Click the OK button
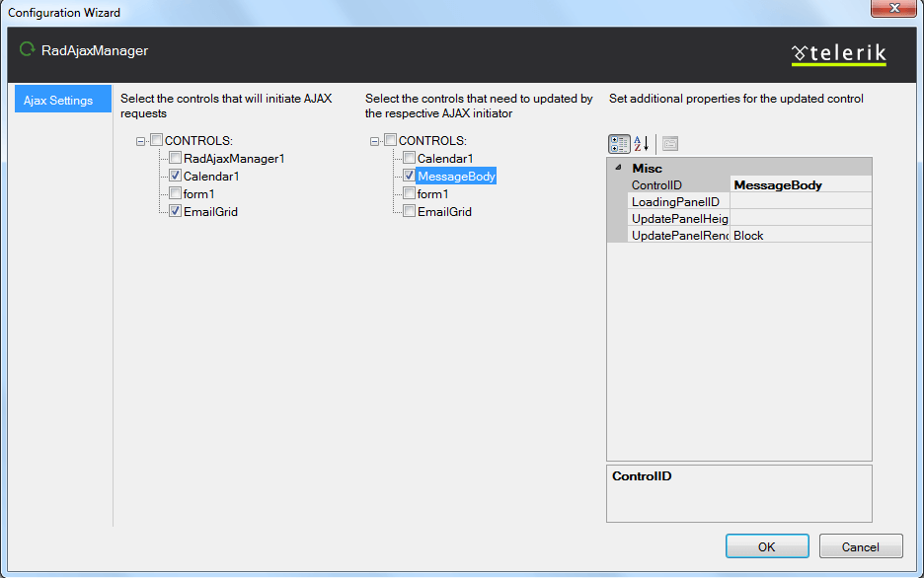Screen dimensions: 924x578 (767, 546)
